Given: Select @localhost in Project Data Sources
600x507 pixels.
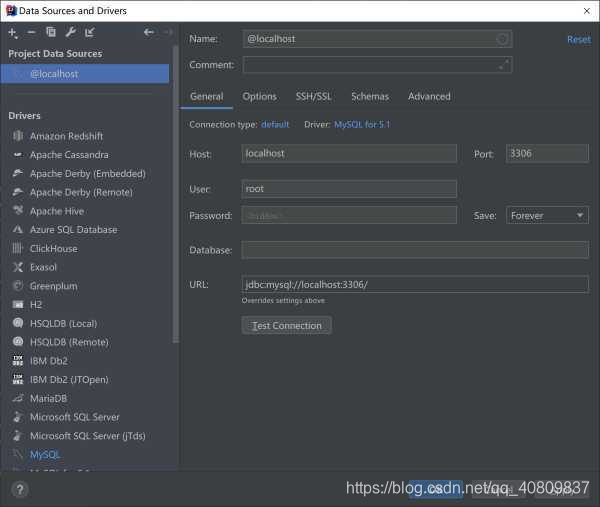Looking at the screenshot, I should point(85,74).
